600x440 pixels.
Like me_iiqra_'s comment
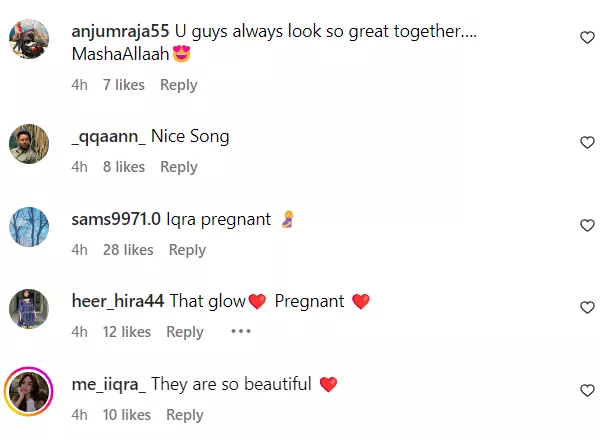pyautogui.click(x=587, y=391)
